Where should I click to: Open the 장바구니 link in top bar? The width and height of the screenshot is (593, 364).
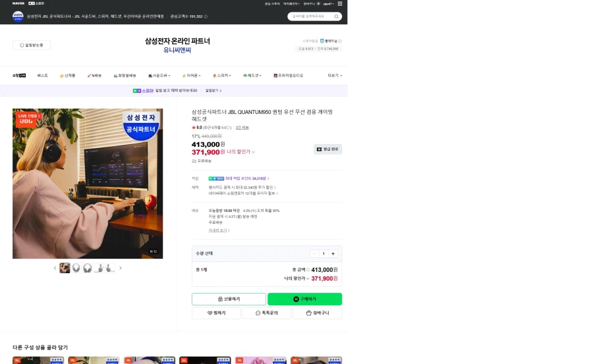coord(312,4)
